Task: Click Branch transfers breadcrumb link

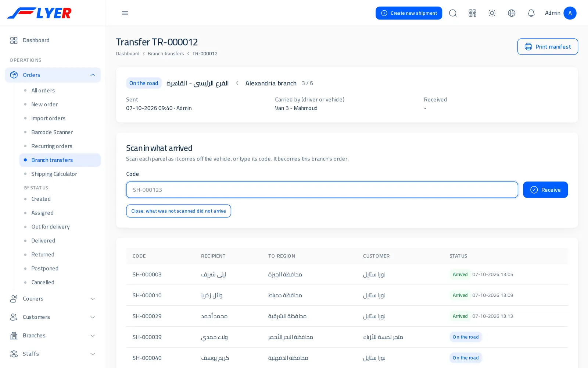Action: pos(166,54)
